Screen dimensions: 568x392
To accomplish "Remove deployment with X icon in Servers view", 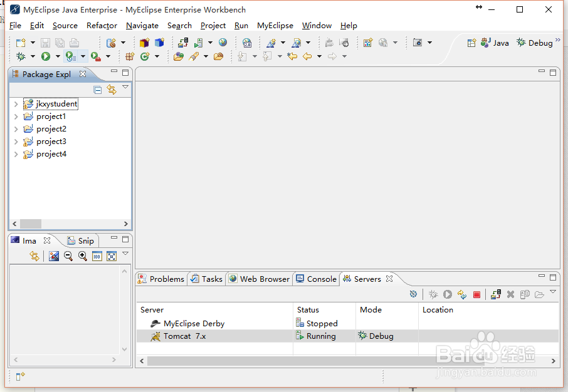I will click(x=510, y=295).
